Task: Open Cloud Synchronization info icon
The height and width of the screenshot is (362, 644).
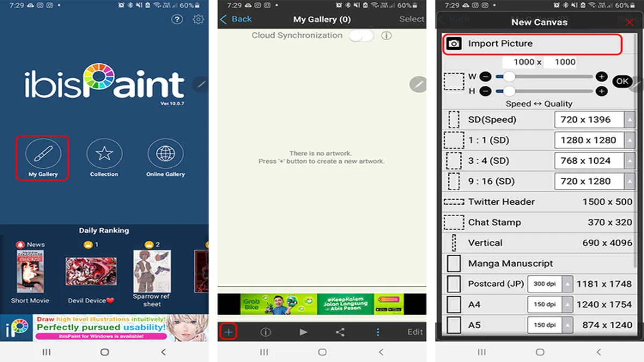Action: [x=386, y=35]
